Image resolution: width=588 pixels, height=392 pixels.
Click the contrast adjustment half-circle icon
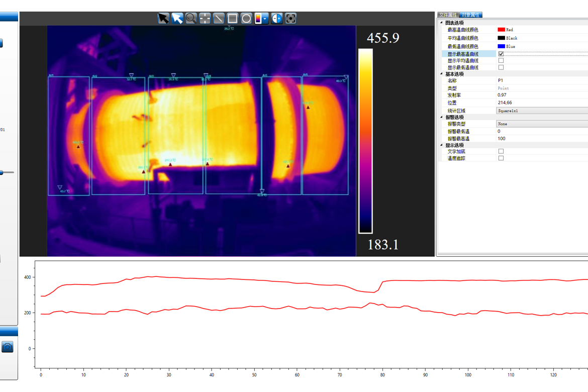[277, 19]
